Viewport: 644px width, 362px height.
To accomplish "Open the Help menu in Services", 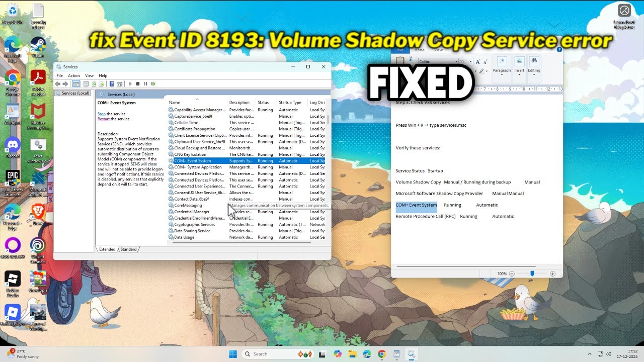I will (103, 75).
